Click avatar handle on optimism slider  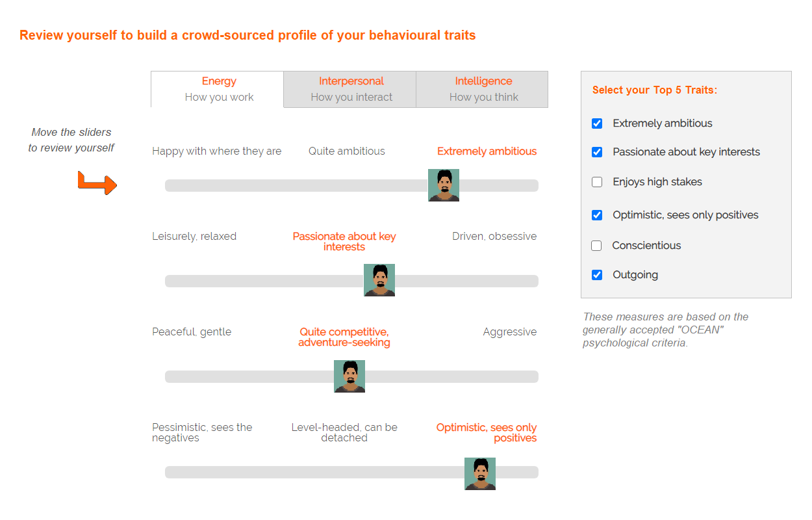(x=480, y=474)
